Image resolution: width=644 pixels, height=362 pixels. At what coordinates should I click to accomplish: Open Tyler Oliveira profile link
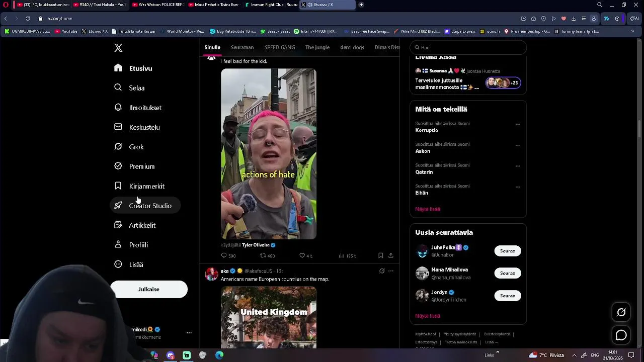256,245
